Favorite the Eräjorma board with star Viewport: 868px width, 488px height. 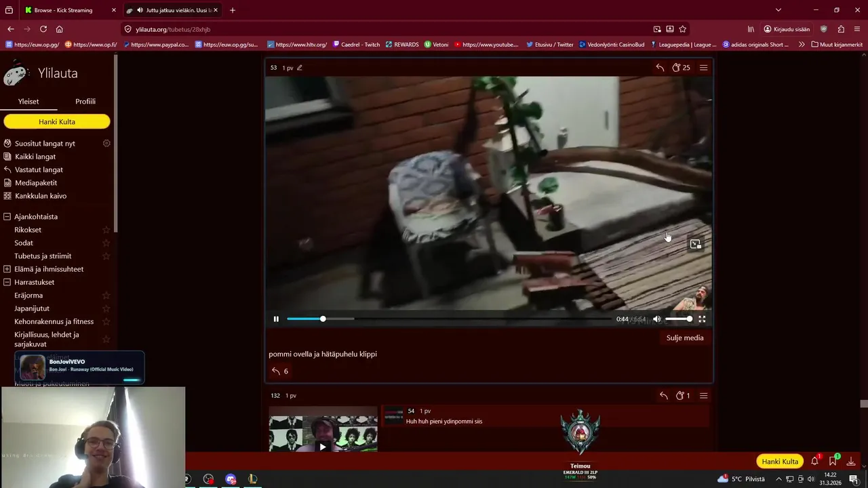106,296
